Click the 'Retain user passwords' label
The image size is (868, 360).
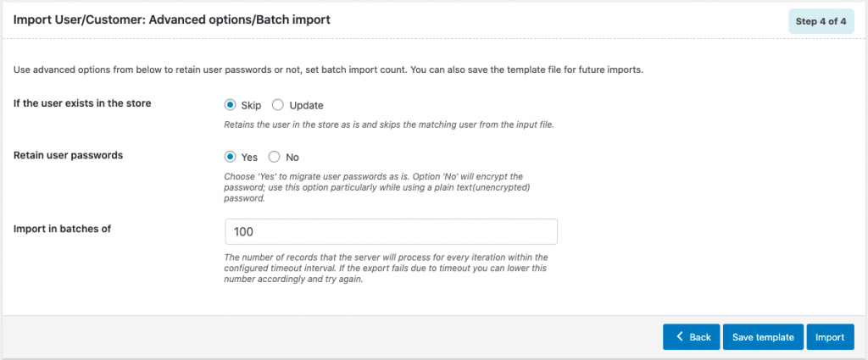tap(68, 155)
